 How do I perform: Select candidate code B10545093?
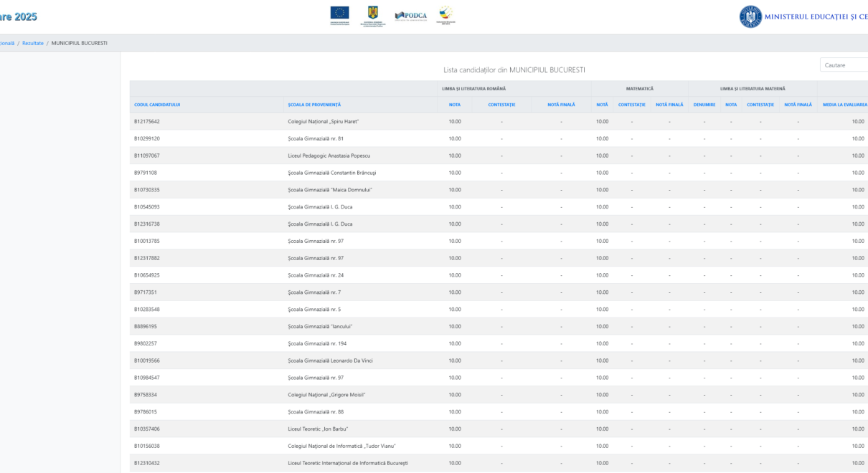pos(147,207)
